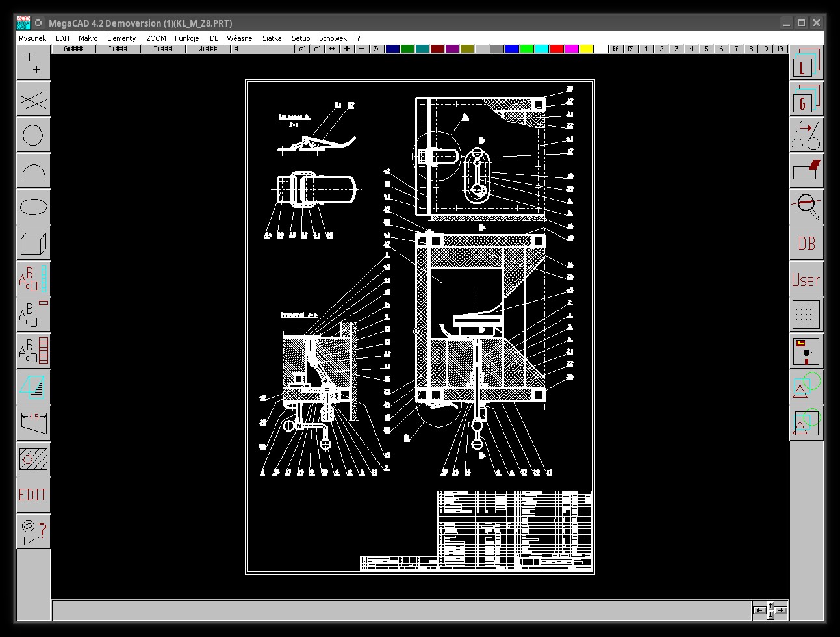Open the Rysunek menu
This screenshot has width=840, height=637.
click(x=32, y=38)
